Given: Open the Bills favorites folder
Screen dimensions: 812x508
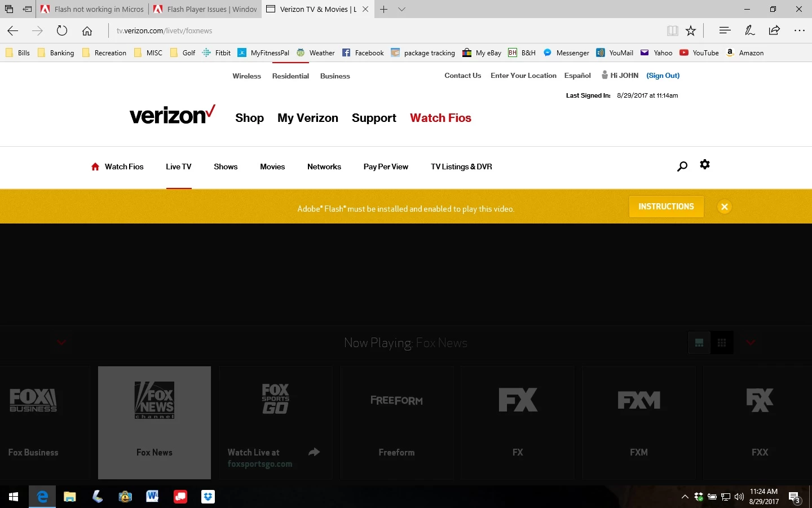Looking at the screenshot, I should tap(17, 53).
